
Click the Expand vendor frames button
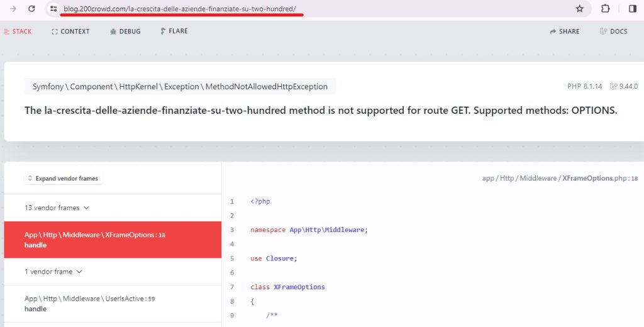pyautogui.click(x=62, y=179)
